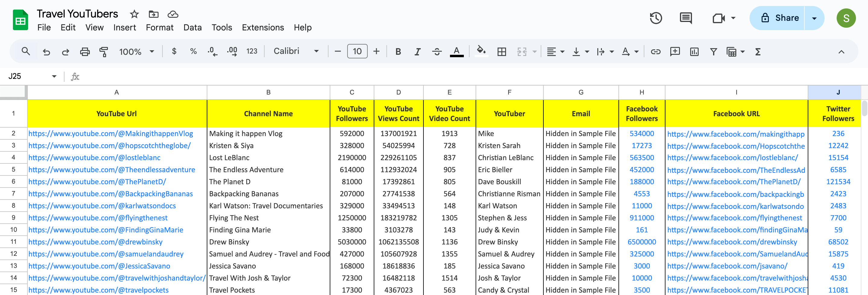Screen dimensions: 868x295
Task: Check the cloud save status icon
Action: pos(173,14)
